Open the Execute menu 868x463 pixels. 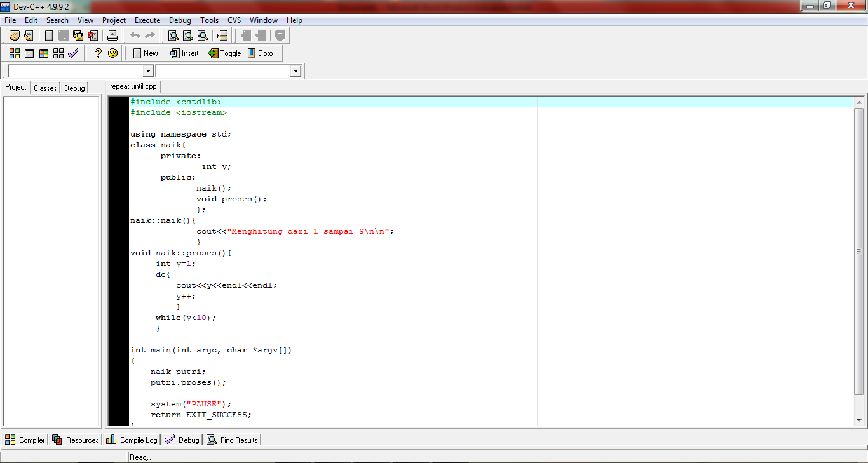(147, 20)
